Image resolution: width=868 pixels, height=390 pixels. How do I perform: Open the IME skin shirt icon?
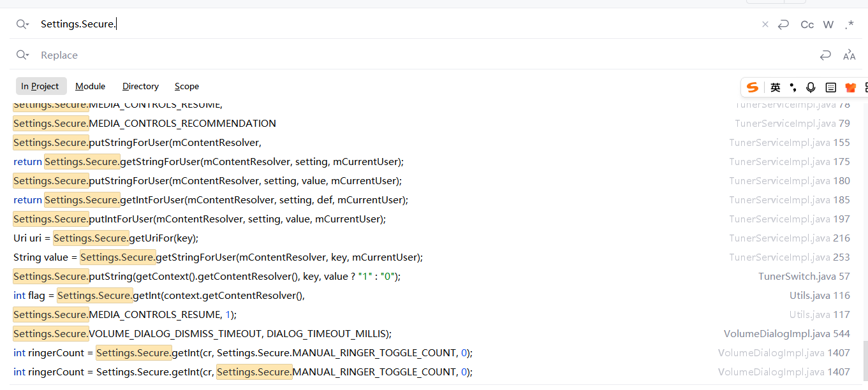point(850,87)
